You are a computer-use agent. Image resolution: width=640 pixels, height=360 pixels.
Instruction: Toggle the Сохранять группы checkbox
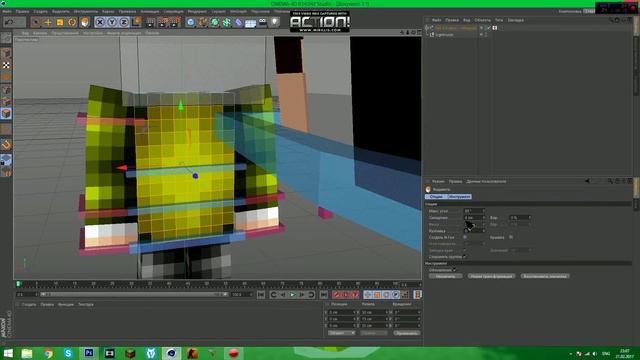464,257
